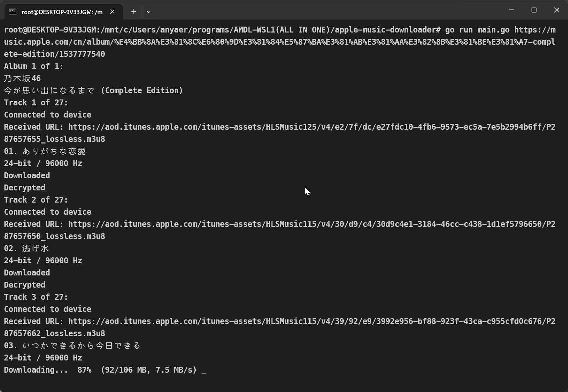
Task: Close the root@DESKTOP-9V33JGM terminal tab
Action: click(x=112, y=12)
